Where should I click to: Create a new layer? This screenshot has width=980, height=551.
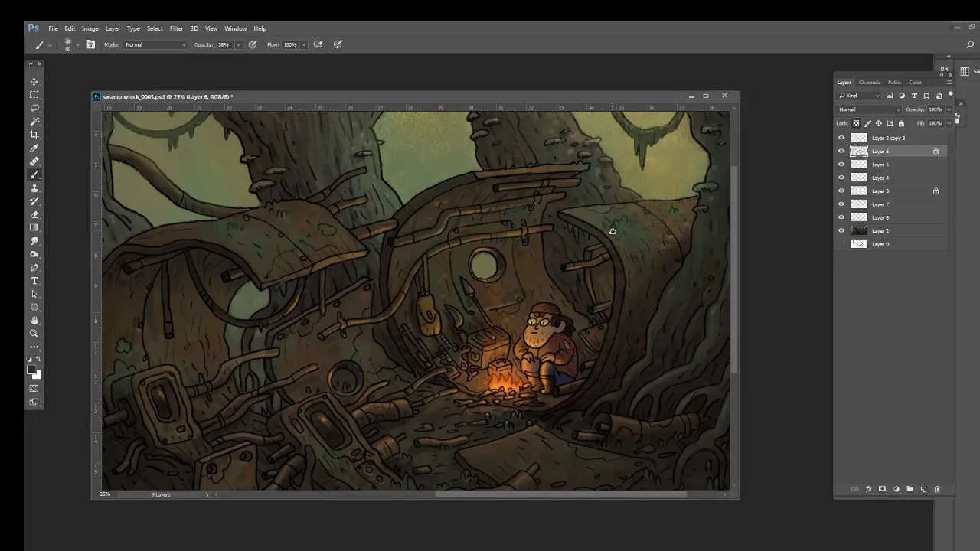(923, 489)
